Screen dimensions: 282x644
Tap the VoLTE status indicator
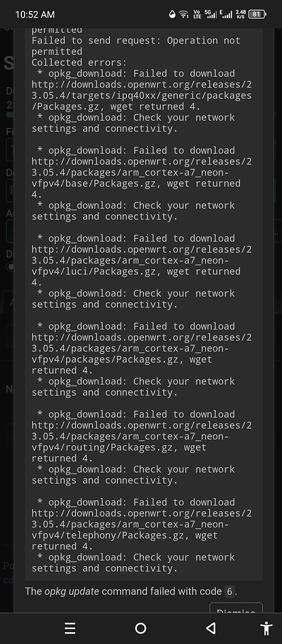tap(197, 14)
